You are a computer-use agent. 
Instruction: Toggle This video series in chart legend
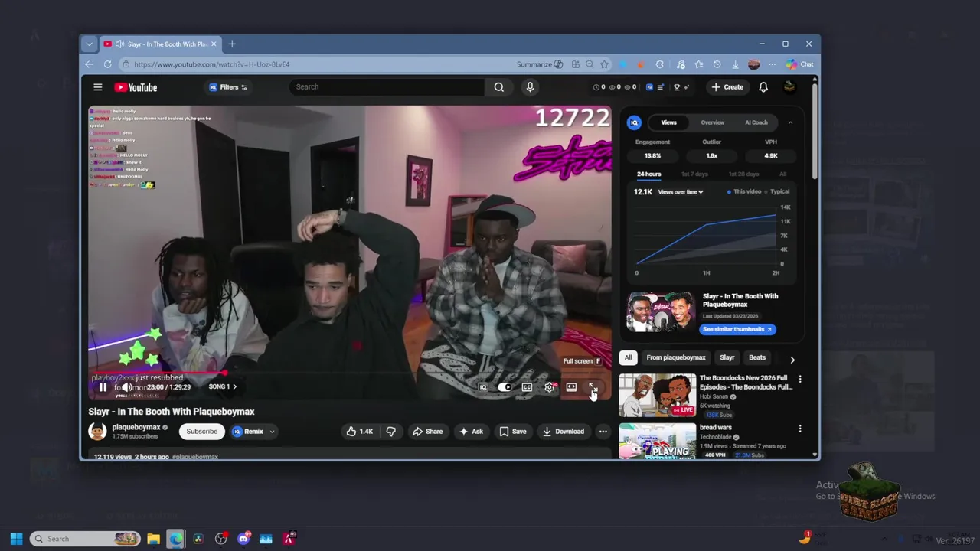point(745,192)
